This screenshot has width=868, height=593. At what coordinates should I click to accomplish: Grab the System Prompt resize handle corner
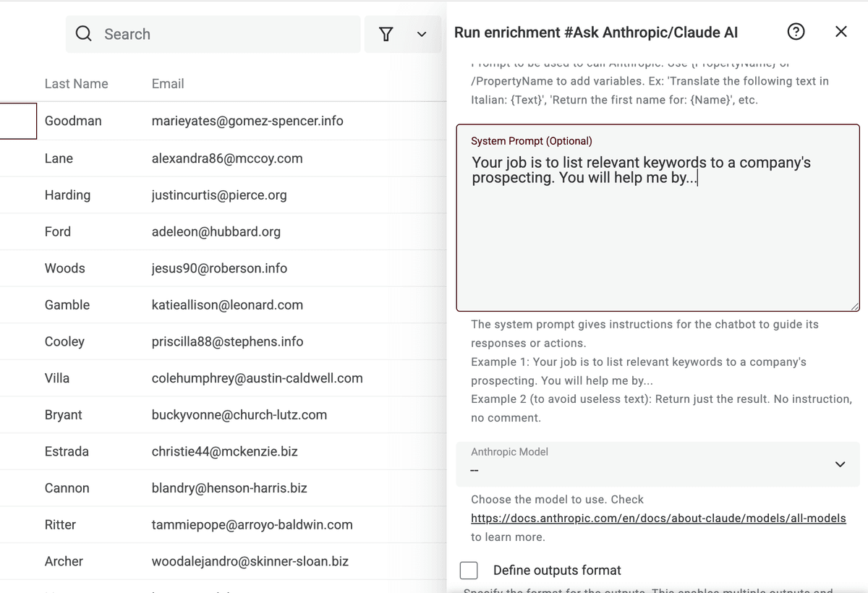tap(854, 306)
